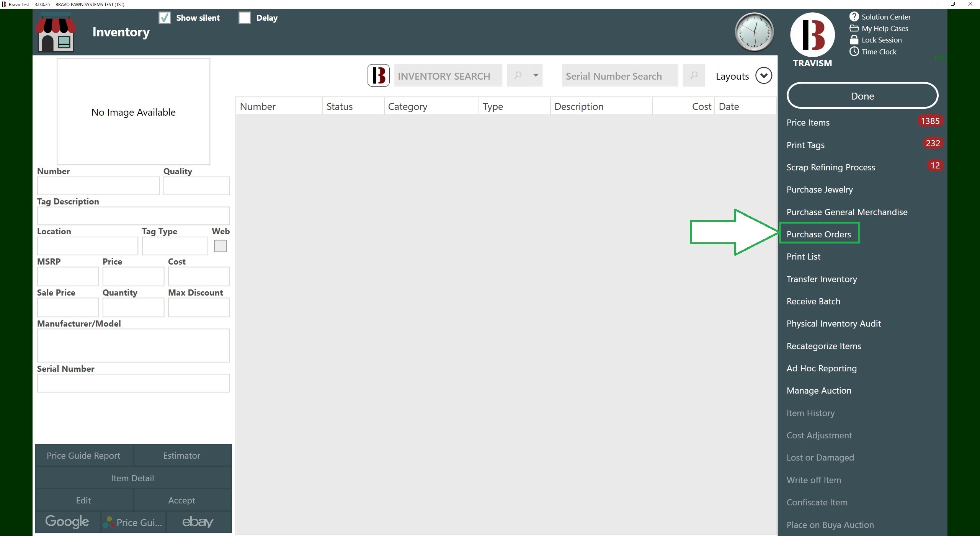Click the Price Guide Report button
Image resolution: width=980 pixels, height=536 pixels.
tap(84, 456)
